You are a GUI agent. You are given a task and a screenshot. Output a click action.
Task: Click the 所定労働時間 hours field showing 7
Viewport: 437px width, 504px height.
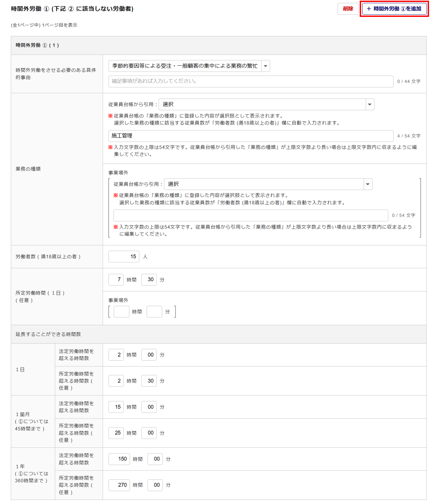[116, 280]
